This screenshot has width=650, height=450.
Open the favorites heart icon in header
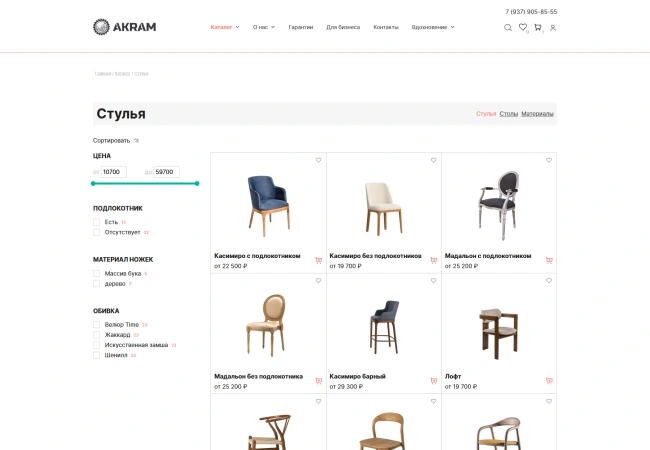522,27
